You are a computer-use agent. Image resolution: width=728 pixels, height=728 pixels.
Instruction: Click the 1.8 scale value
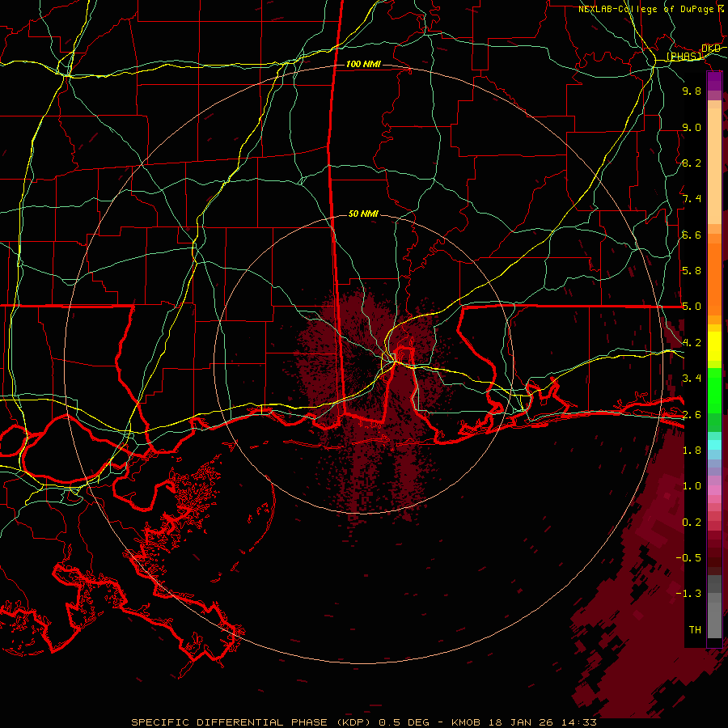(692, 451)
